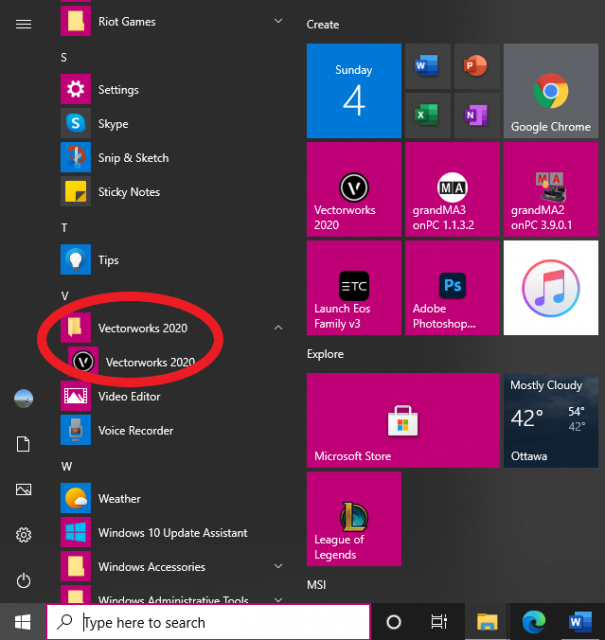This screenshot has height=640, width=605.
Task: Click the Power button icon
Action: tap(24, 580)
